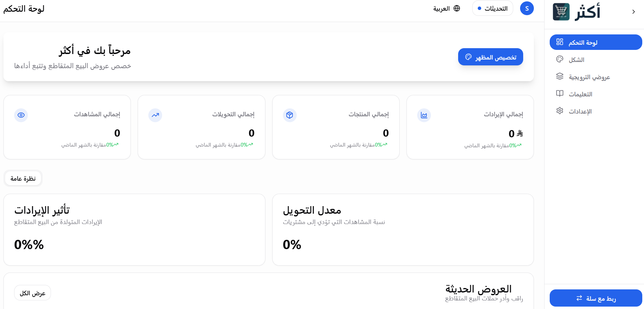Screen dimensions: 644x309
Task: Click عرض الكل to view all offers
Action: pos(32,293)
